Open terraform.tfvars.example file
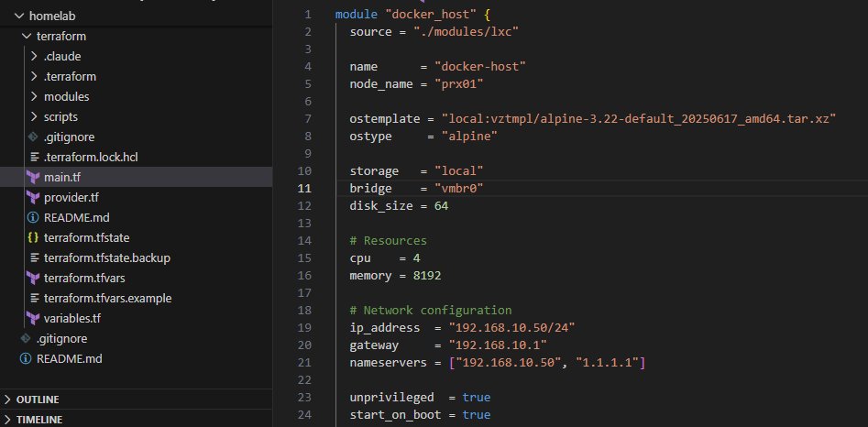The height and width of the screenshot is (427, 868). pyautogui.click(x=108, y=298)
